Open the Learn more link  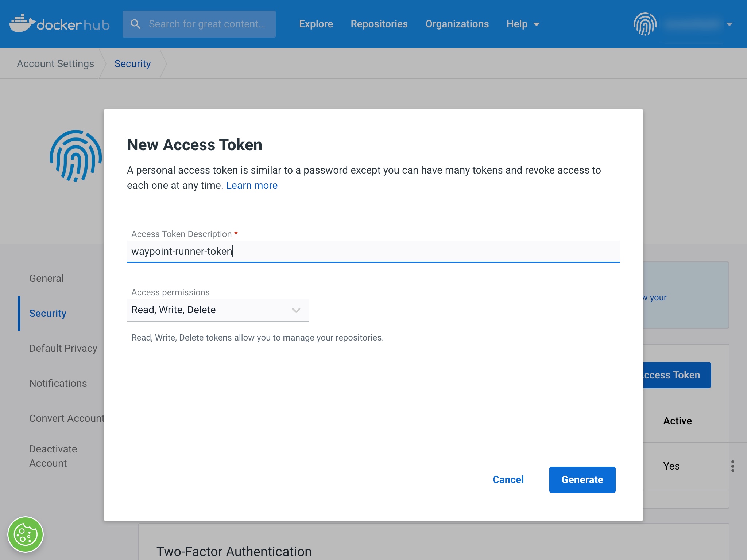pos(252,185)
